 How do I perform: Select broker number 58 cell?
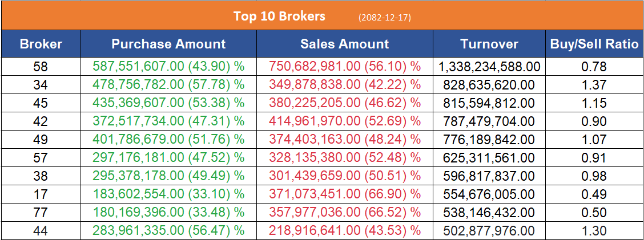[x=41, y=67]
